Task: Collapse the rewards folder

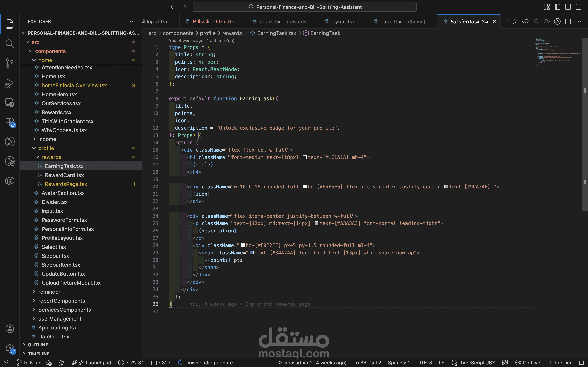Action: (x=51, y=157)
